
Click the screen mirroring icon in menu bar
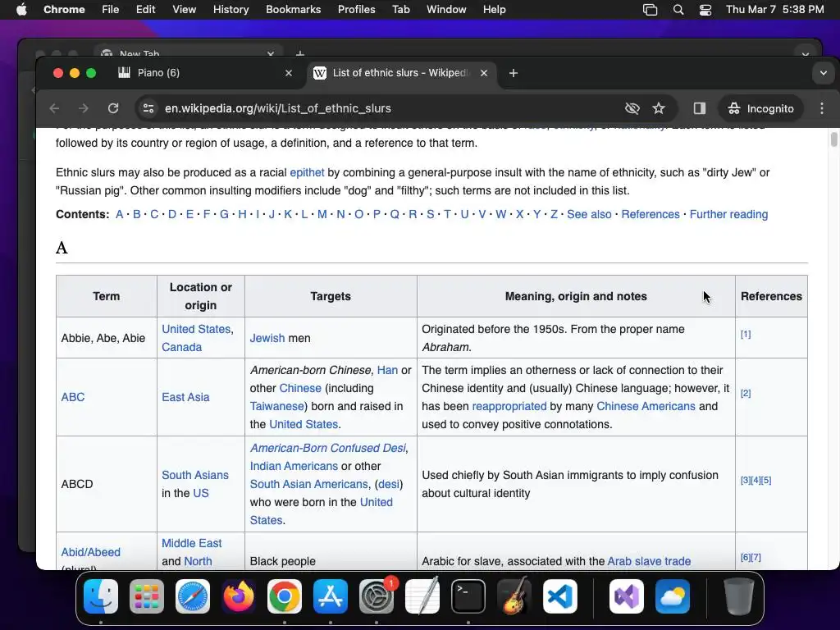click(650, 9)
